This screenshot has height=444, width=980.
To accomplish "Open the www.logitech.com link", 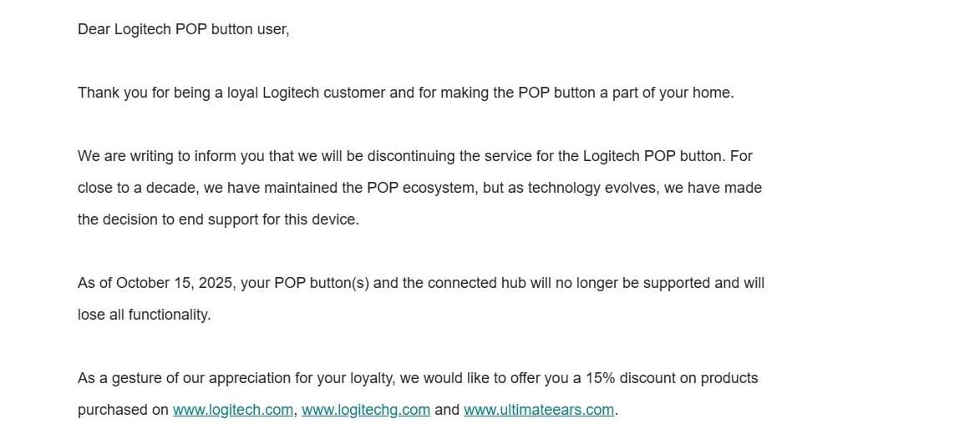I will pos(233,410).
